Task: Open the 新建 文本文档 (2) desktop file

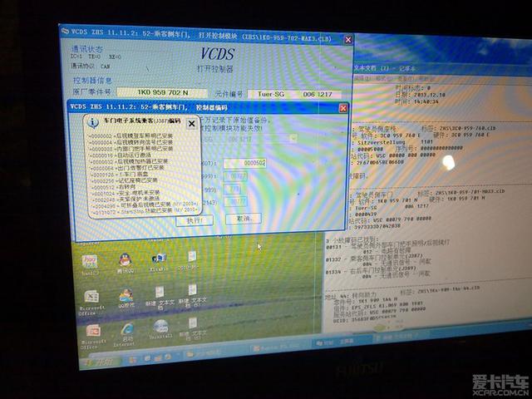Action: coord(192,290)
